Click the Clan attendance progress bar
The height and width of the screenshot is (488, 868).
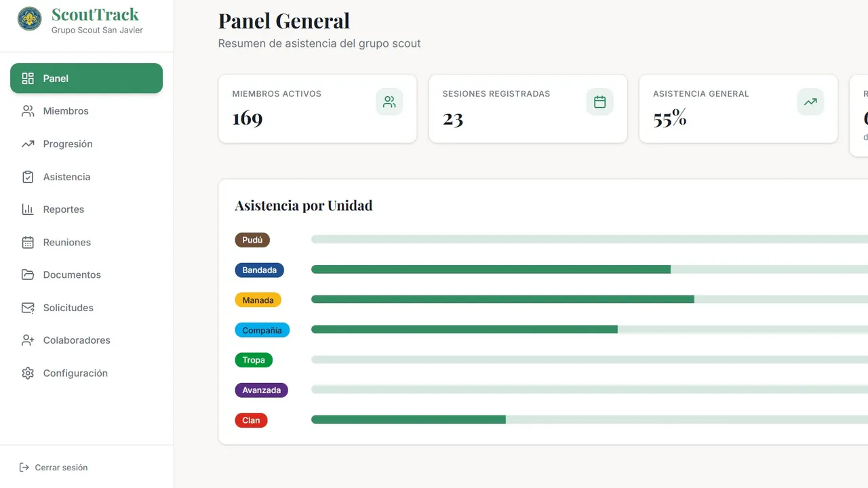click(589, 420)
